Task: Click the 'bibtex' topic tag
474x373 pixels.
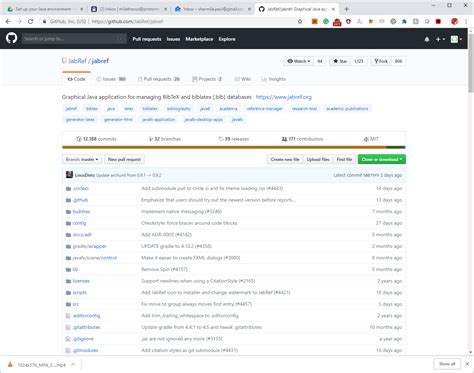Action: [x=92, y=109]
